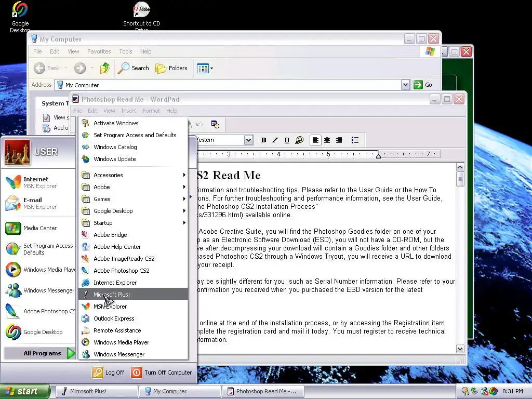Image resolution: width=532 pixels, height=399 pixels.
Task: Launch Adobe ImageReady CS2
Action: 134,259
